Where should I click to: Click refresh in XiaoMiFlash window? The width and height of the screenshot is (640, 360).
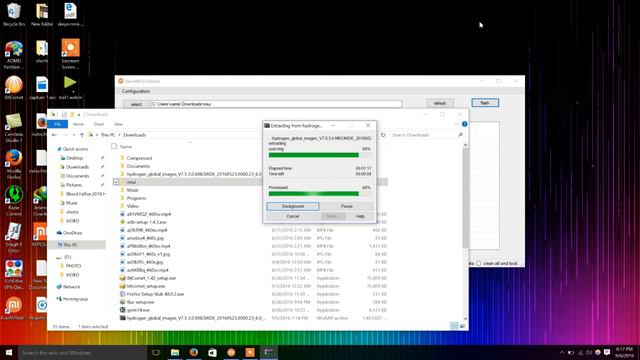[440, 103]
